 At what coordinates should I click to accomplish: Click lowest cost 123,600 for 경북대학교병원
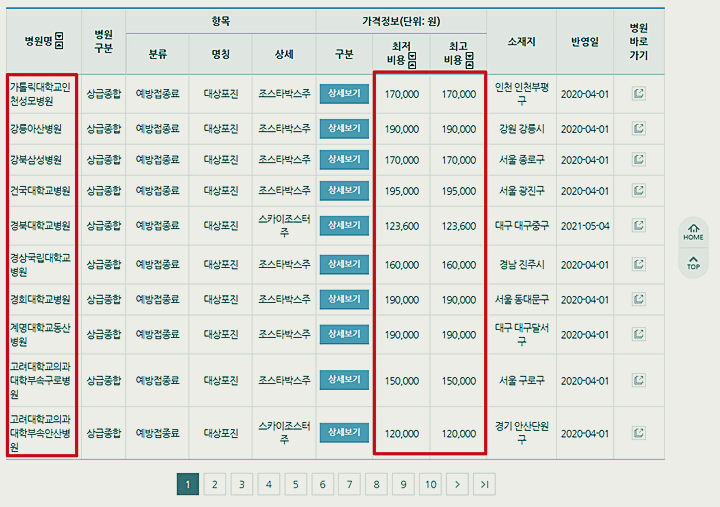tap(402, 226)
